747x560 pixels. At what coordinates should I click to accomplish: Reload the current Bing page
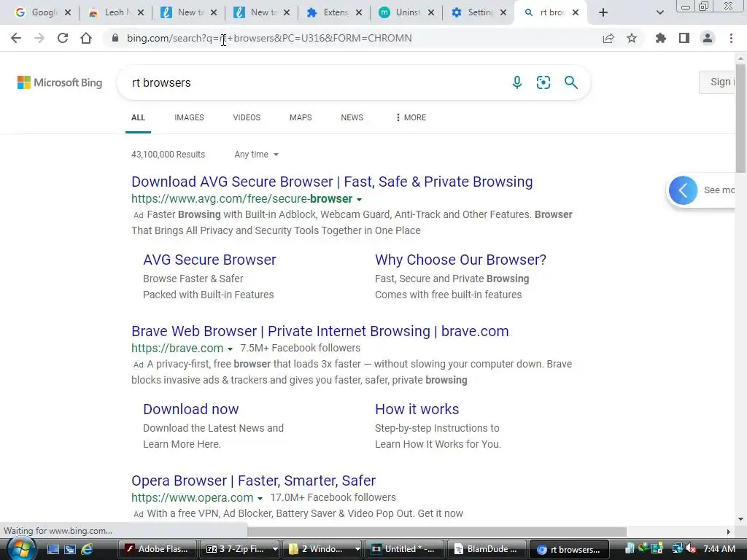coord(63,38)
